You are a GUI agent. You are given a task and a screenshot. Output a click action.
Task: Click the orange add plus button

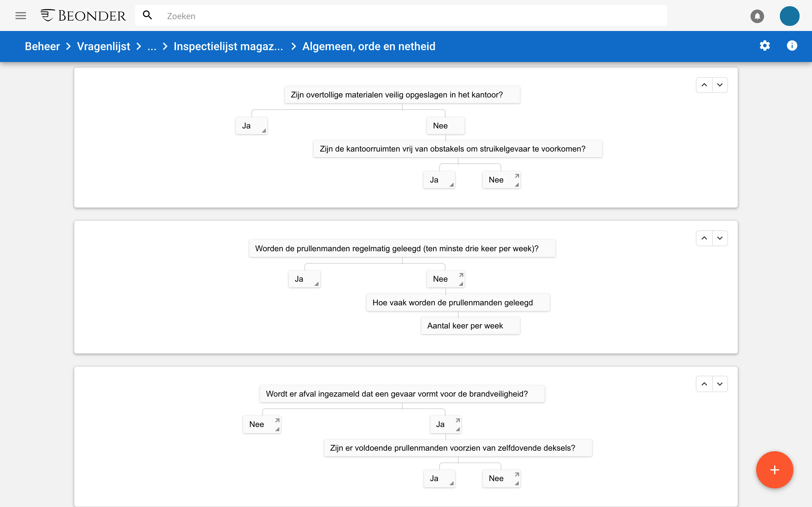click(775, 470)
